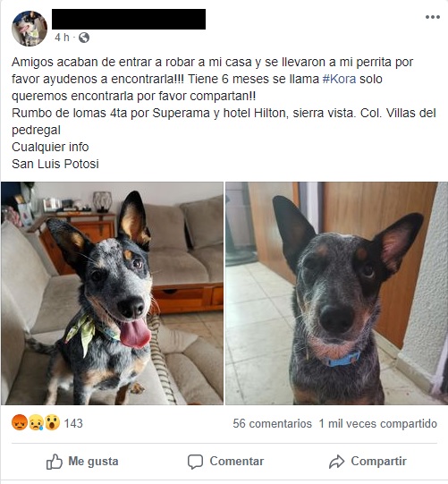
Task: Click the Compartir button label
Action: coord(378,461)
